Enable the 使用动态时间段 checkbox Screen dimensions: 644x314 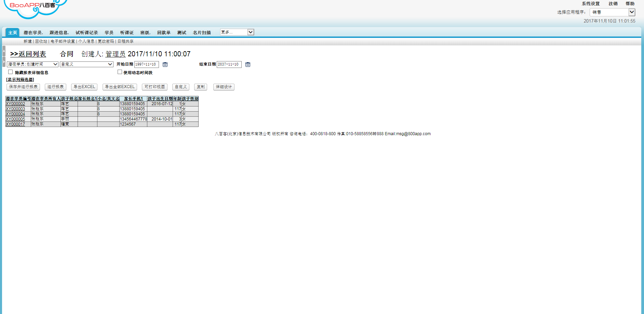(120, 72)
